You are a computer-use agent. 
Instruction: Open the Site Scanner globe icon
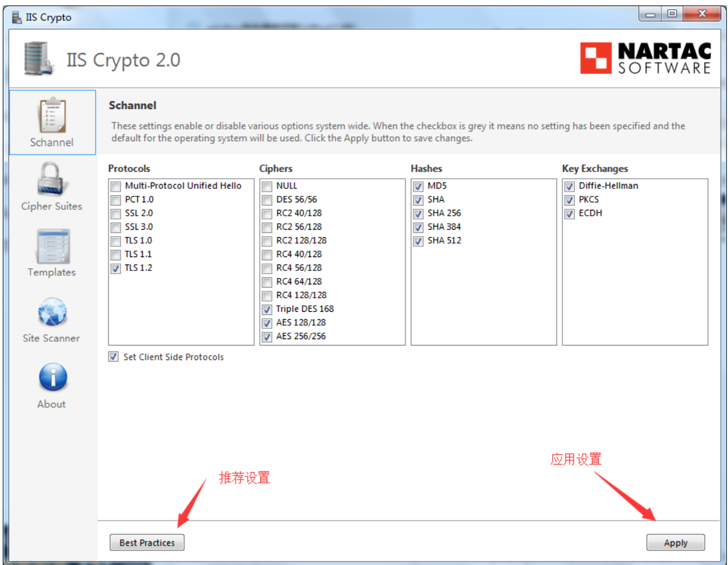click(52, 312)
